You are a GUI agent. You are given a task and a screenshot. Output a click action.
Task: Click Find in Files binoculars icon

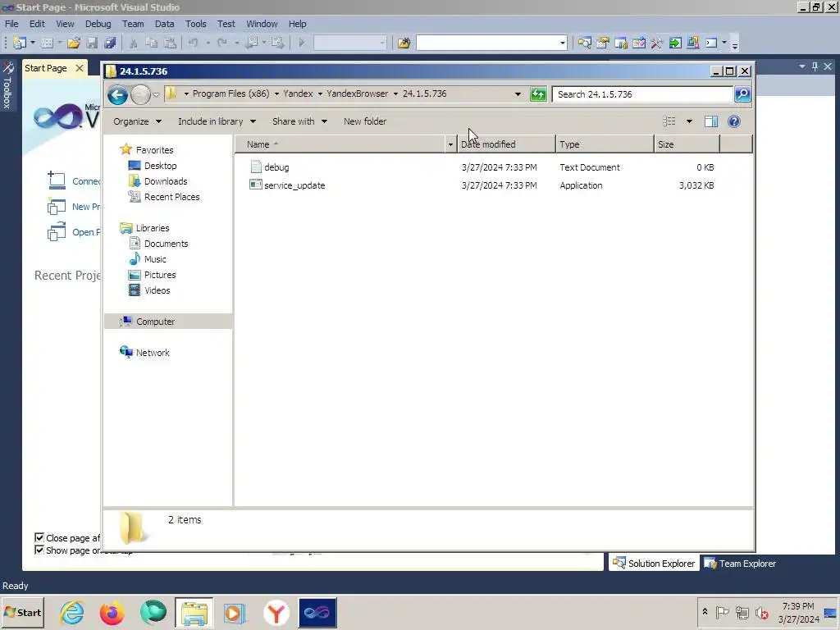[404, 43]
